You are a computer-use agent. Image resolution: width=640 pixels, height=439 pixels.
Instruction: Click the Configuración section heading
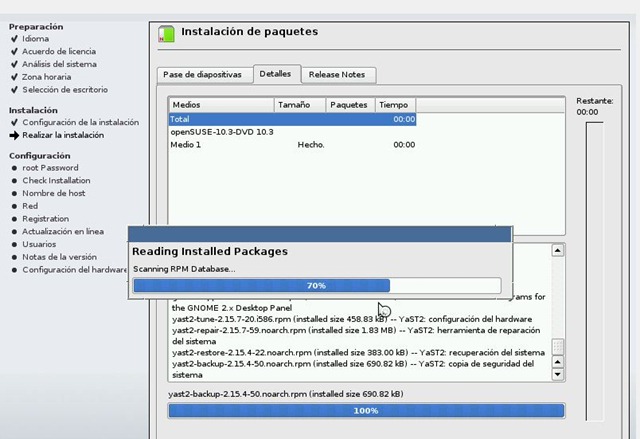pyautogui.click(x=40, y=156)
